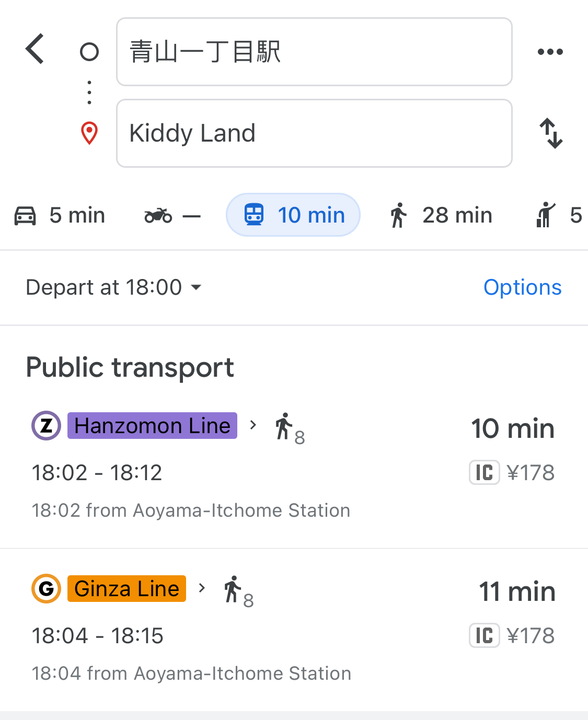The height and width of the screenshot is (720, 588).
Task: Open the three-dot more options menu
Action: coord(550,52)
